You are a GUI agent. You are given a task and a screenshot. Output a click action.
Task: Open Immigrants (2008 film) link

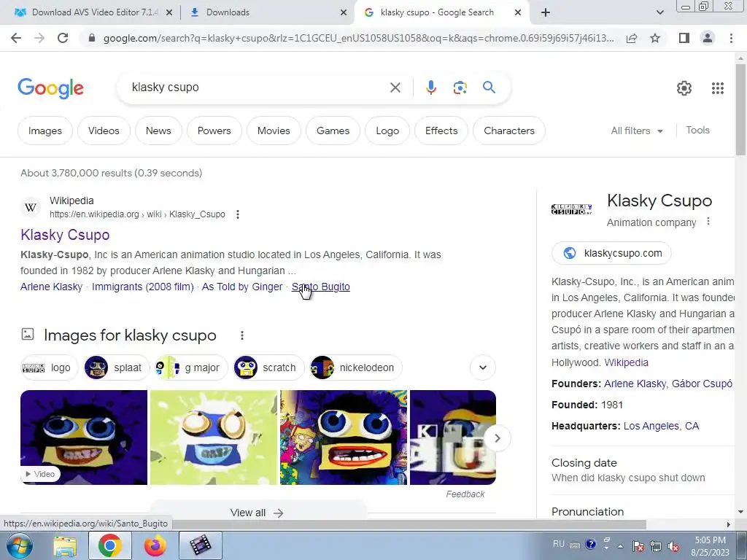pyautogui.click(x=143, y=287)
